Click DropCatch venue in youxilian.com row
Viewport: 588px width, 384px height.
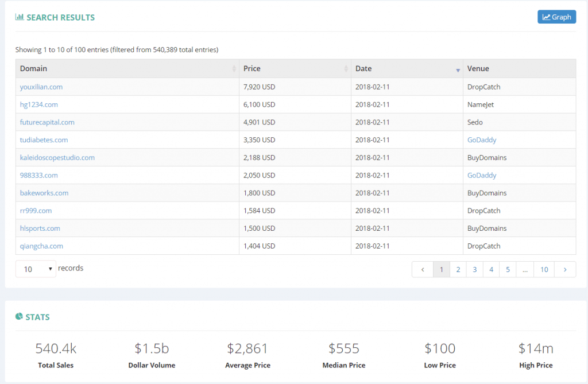point(483,87)
